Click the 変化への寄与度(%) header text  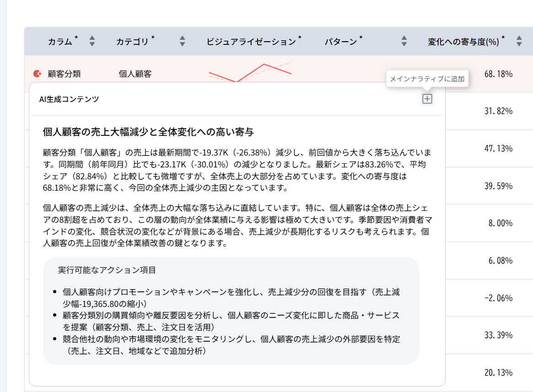(463, 42)
